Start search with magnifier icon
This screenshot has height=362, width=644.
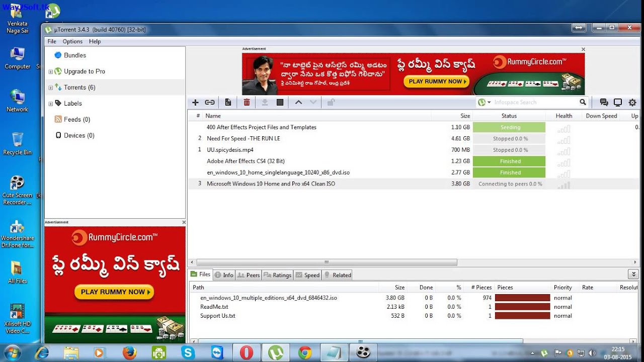(583, 102)
